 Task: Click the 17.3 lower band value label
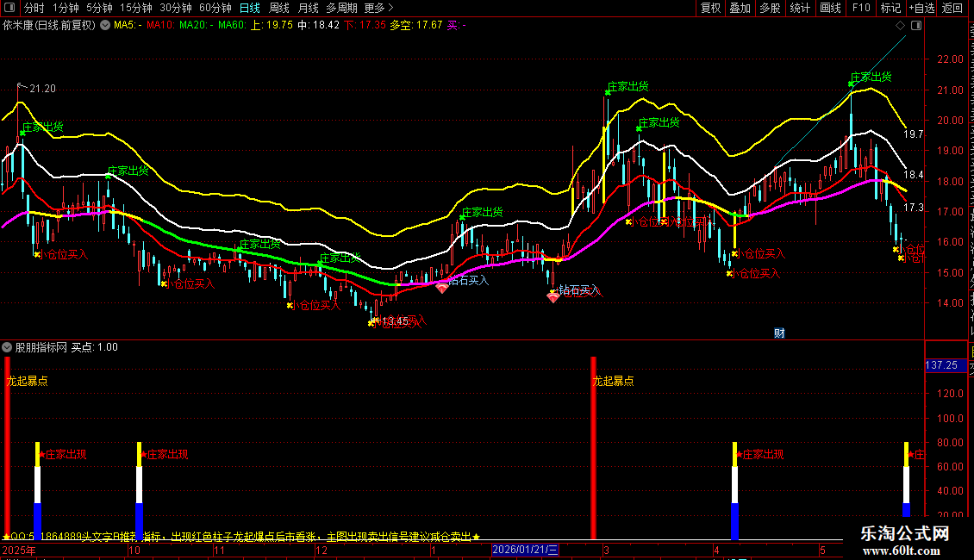click(x=913, y=208)
